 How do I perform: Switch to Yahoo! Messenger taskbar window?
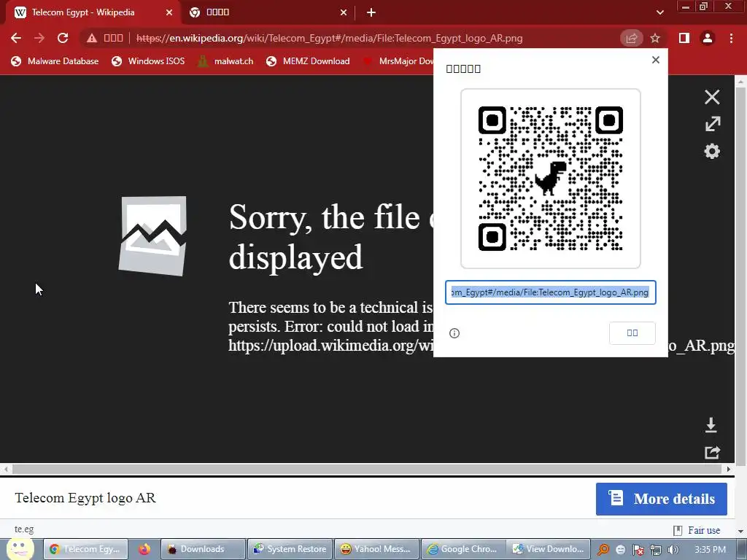point(376,549)
